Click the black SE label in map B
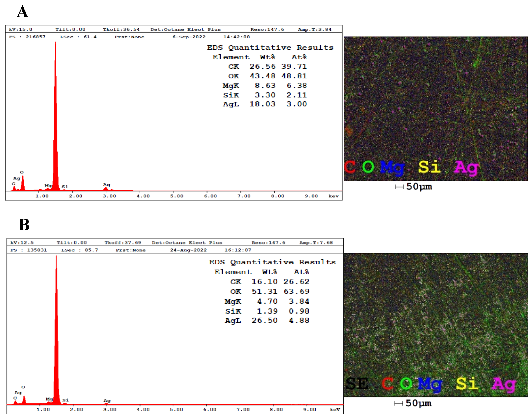 click(x=357, y=384)
